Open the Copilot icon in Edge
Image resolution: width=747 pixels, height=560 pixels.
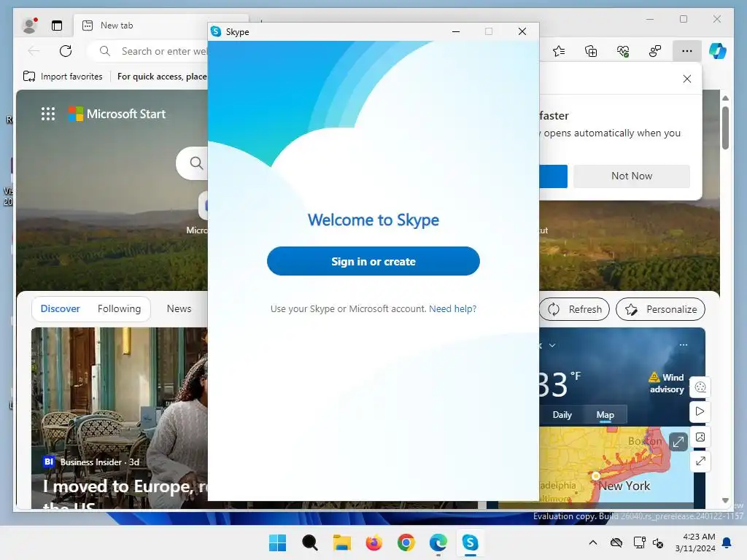[x=718, y=51]
